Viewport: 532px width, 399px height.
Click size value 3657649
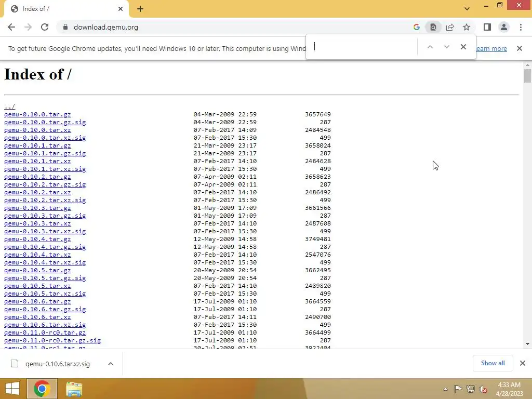pyautogui.click(x=317, y=114)
